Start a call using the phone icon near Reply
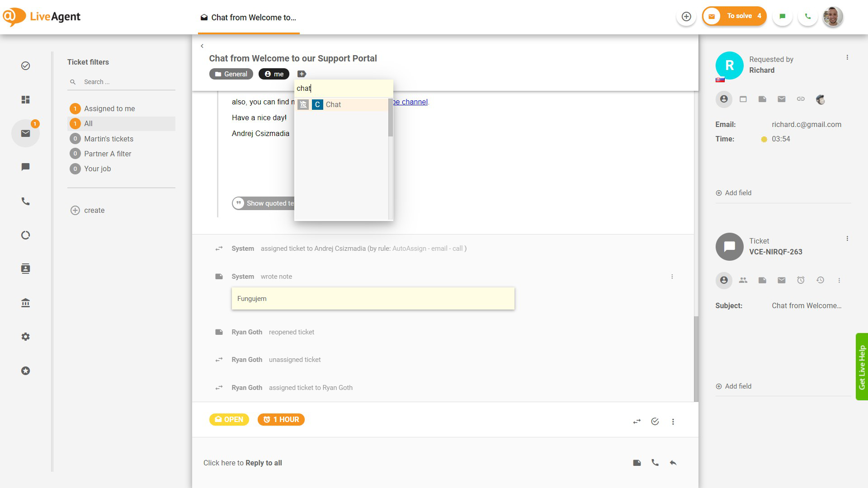The image size is (868, 488). click(655, 462)
